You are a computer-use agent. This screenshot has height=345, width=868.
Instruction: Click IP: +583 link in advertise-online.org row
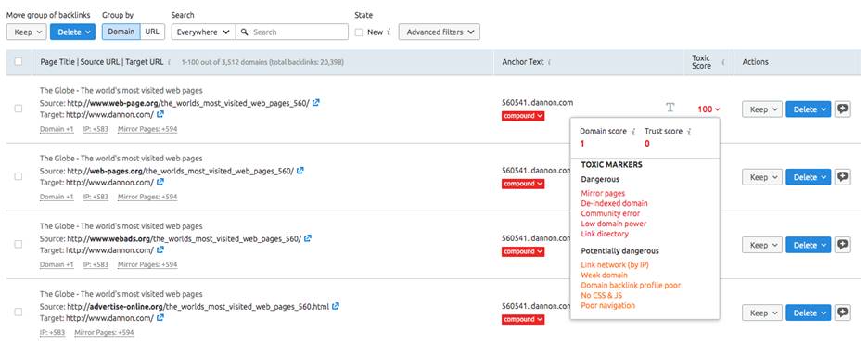52,332
